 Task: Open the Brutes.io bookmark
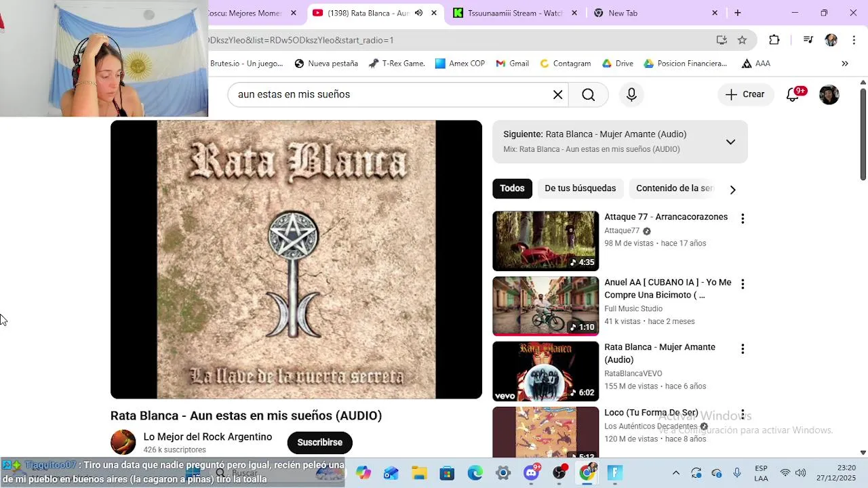point(245,64)
